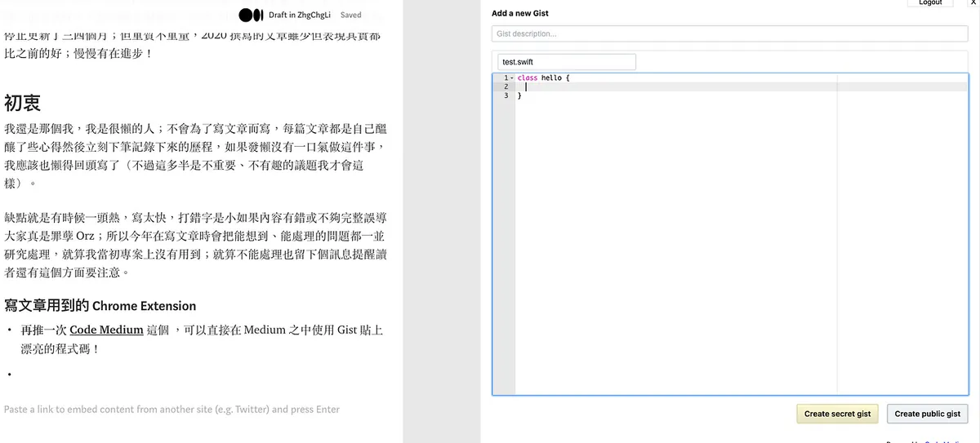Image resolution: width=980 pixels, height=443 pixels.
Task: Click the 'Draft in ZhgChgLi' label
Action: click(x=301, y=15)
